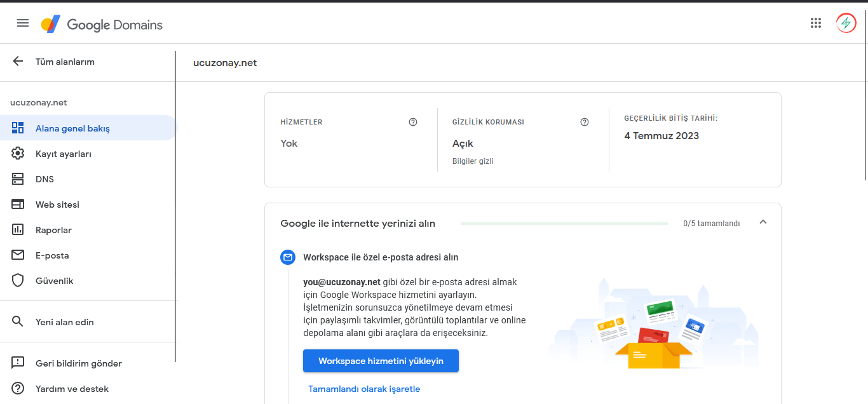Click the Gizlilik Koruması help icon

pos(585,122)
